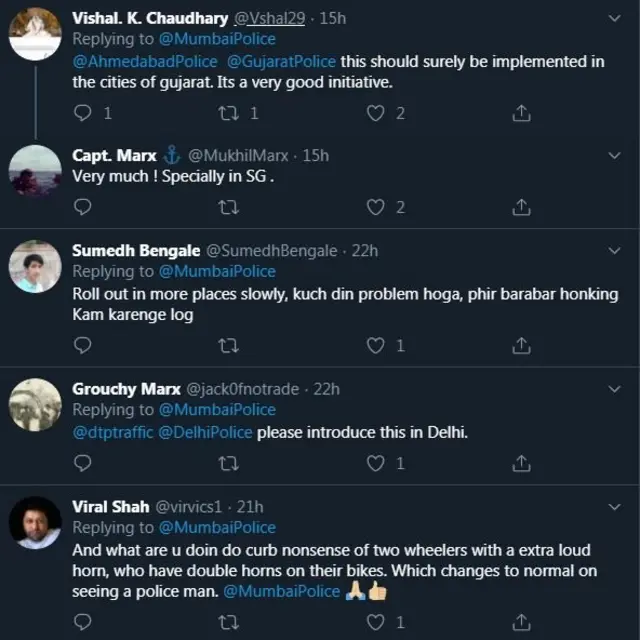Image resolution: width=640 pixels, height=640 pixels.
Task: Like Sumedh Bengale's tweet
Action: click(376, 345)
